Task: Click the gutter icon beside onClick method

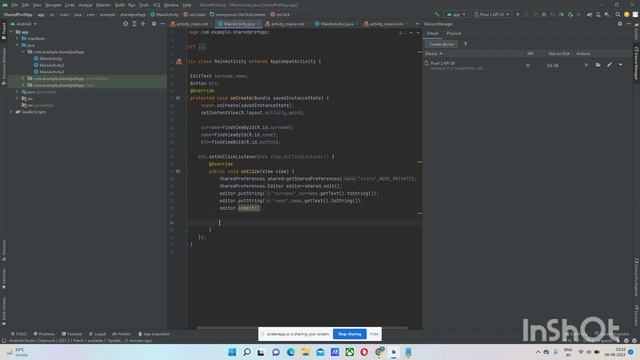Action: pyautogui.click(x=178, y=171)
